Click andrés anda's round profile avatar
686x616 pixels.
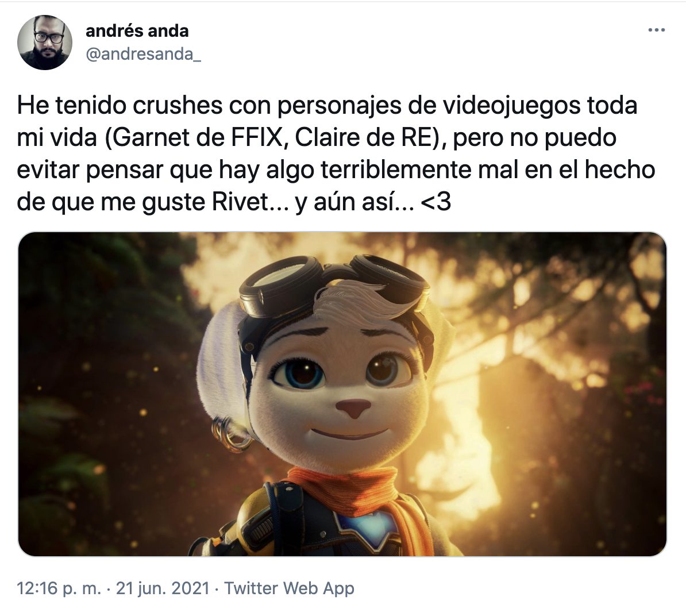tap(45, 43)
